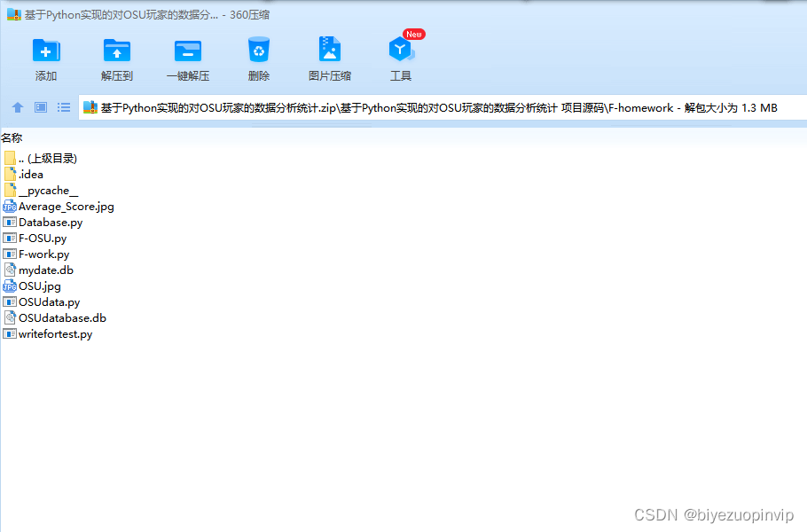Screen dimensions: 807x532
Task: Click the file icon of F-work.py
Action: point(10,254)
